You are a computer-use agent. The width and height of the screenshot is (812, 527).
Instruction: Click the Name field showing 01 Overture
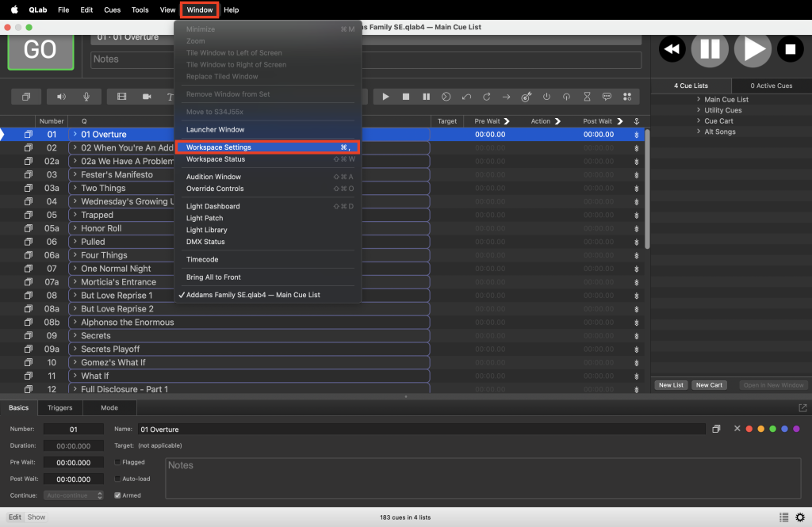420,430
